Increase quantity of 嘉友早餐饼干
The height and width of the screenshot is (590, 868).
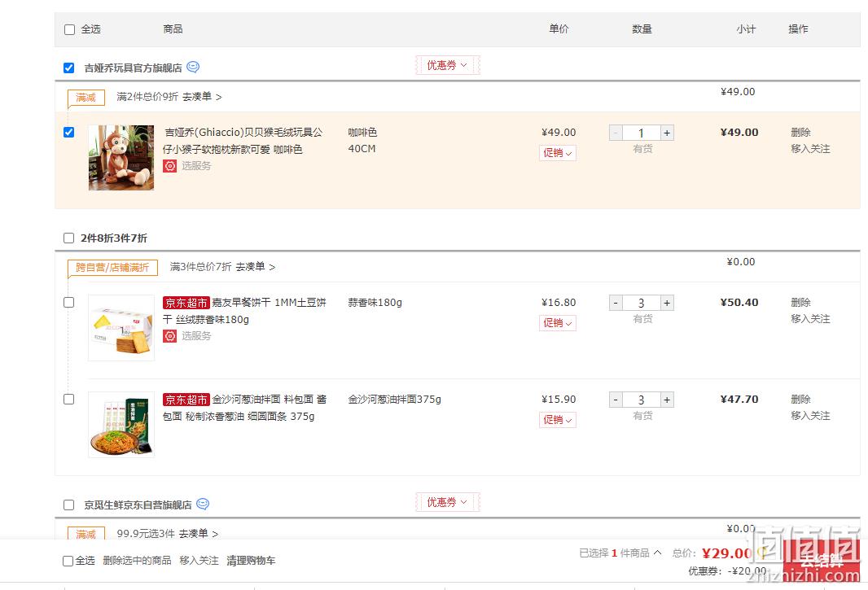(x=667, y=303)
